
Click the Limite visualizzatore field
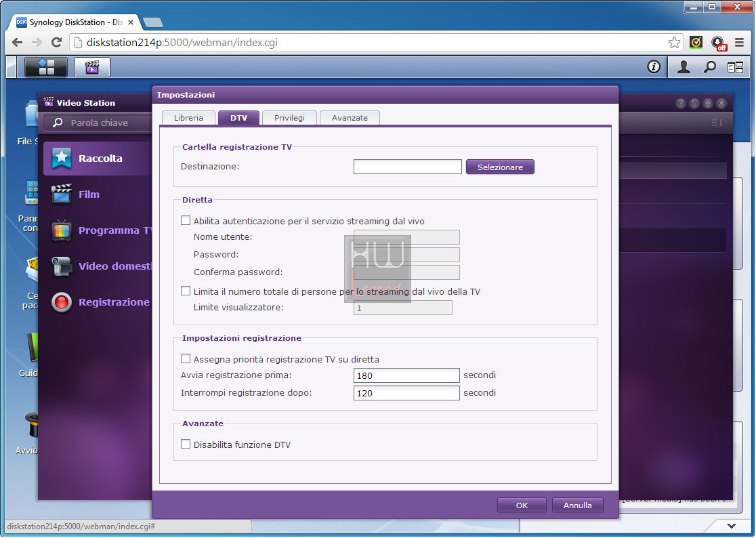pos(402,308)
